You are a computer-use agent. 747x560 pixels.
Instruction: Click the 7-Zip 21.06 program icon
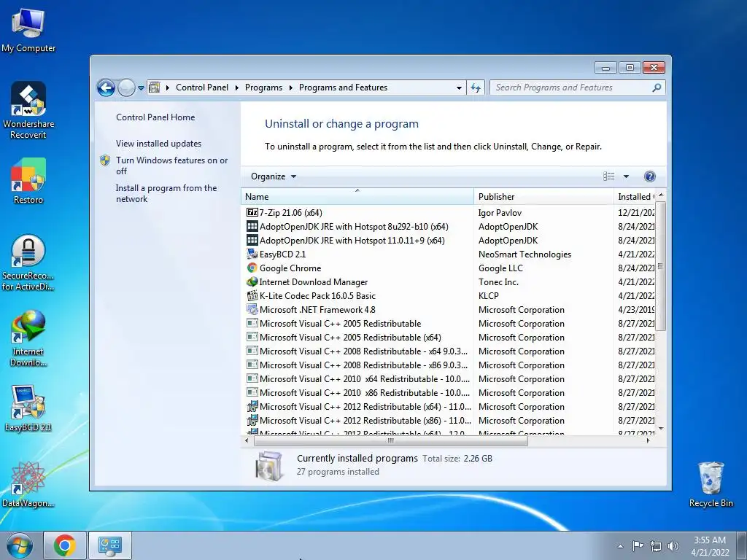coord(252,212)
